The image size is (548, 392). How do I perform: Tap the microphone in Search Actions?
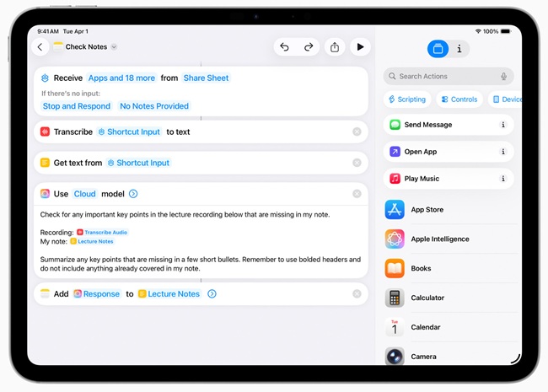click(x=503, y=76)
